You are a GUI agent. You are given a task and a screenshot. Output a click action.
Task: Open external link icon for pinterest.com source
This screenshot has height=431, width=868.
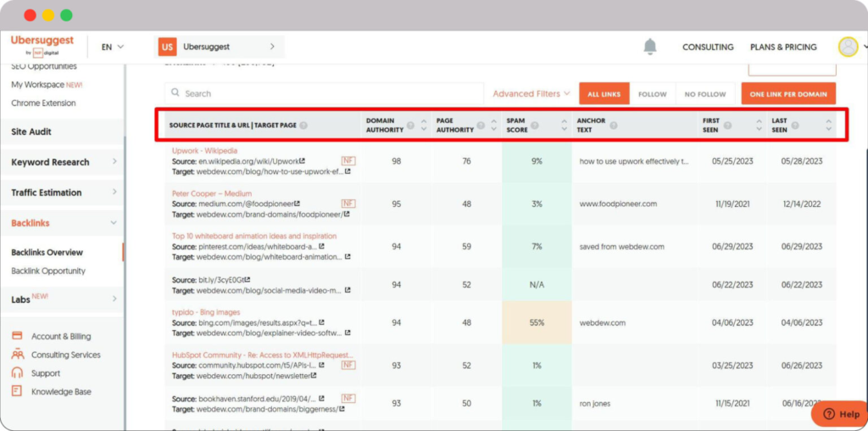321,246
